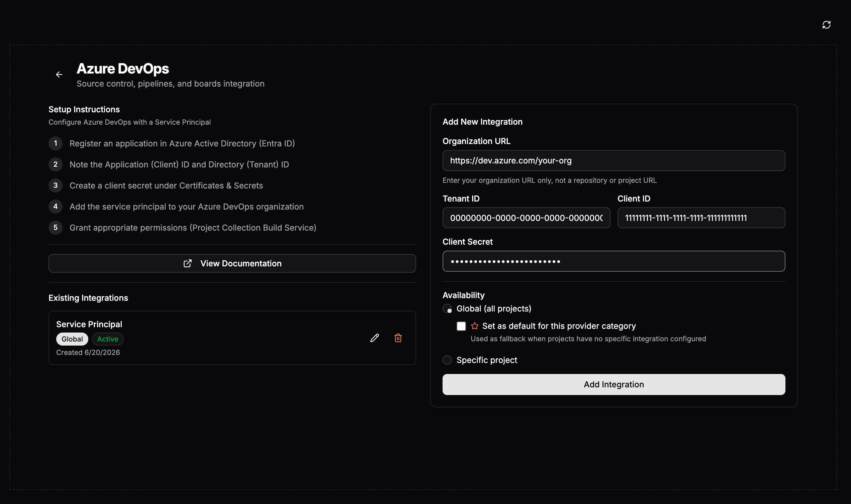Focus the Tenant ID input field
Screen dimensions: 851x504
(x=527, y=218)
